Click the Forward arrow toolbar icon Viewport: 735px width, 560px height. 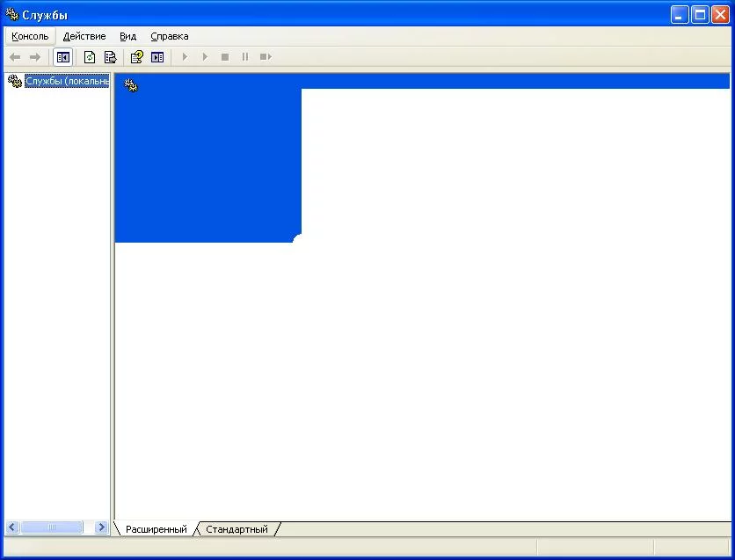(x=35, y=57)
